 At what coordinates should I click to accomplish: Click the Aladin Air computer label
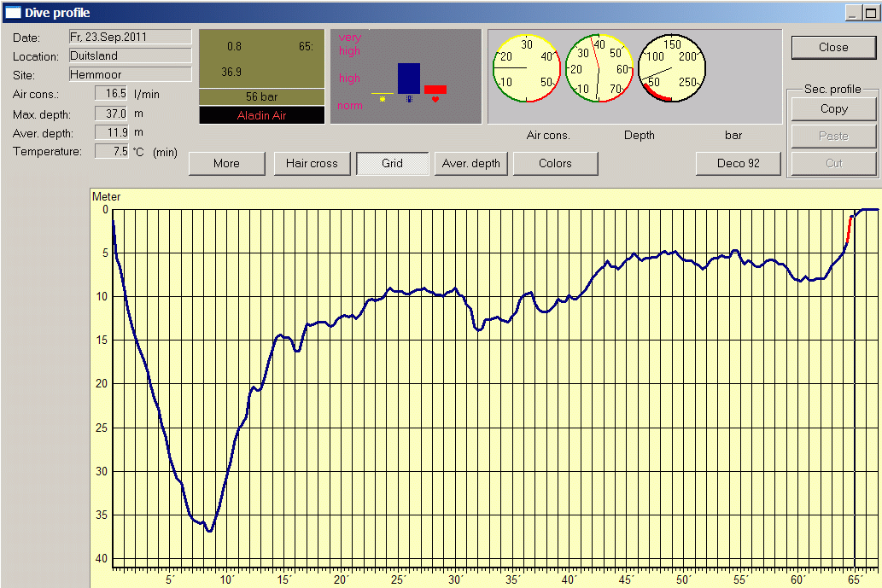[261, 115]
